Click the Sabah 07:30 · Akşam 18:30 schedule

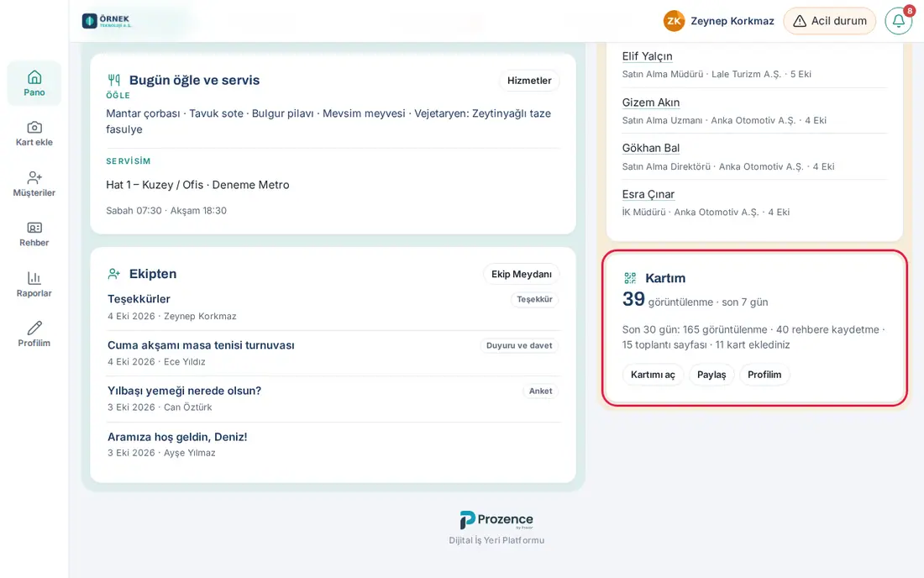(x=166, y=210)
